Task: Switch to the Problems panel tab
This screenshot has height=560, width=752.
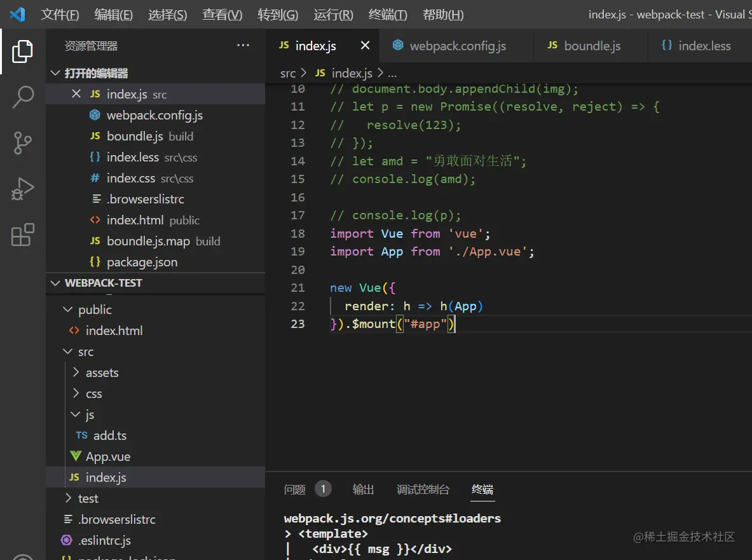Action: 295,489
